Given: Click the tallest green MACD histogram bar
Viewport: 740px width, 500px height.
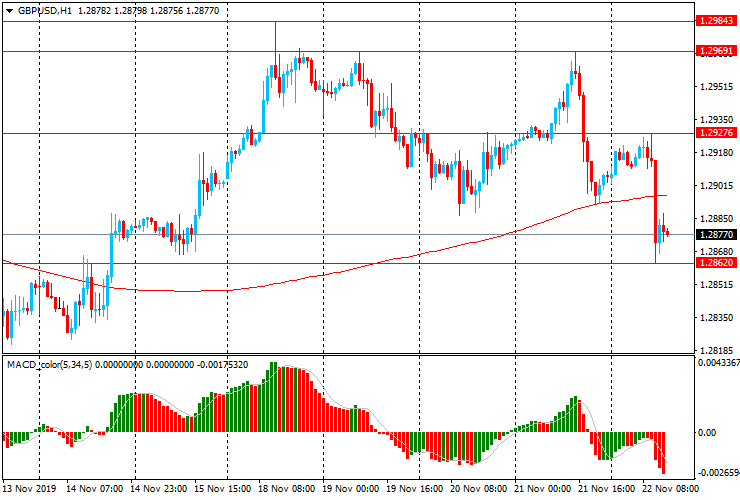Looking at the screenshot, I should pyautogui.click(x=272, y=397).
